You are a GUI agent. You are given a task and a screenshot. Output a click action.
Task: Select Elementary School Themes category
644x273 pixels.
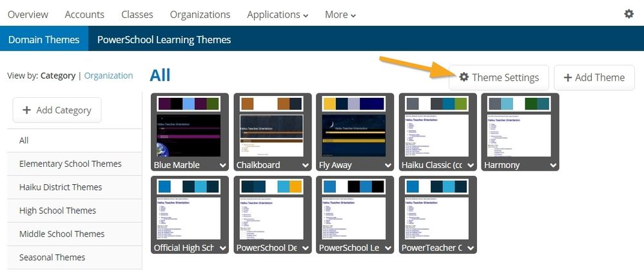pos(75,164)
